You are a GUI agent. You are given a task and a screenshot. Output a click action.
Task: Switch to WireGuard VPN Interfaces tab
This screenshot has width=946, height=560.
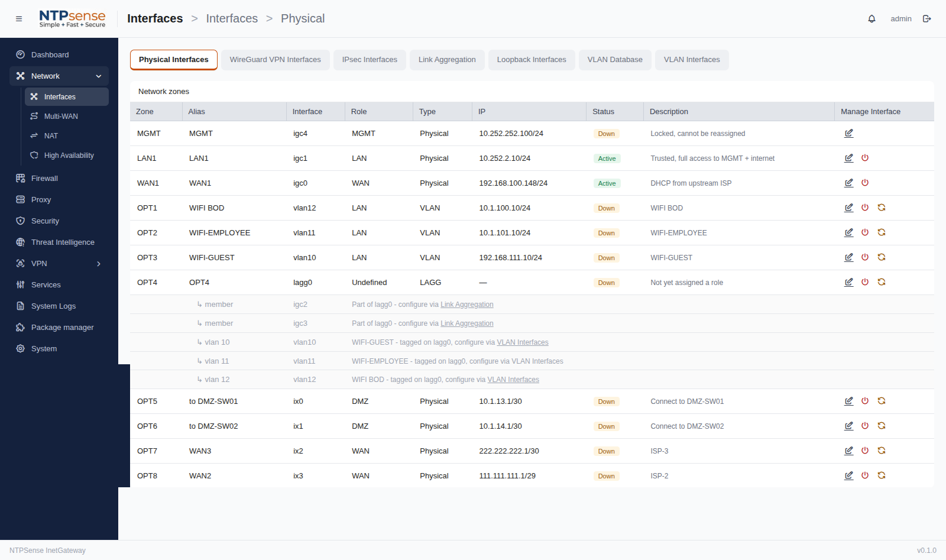(275, 60)
